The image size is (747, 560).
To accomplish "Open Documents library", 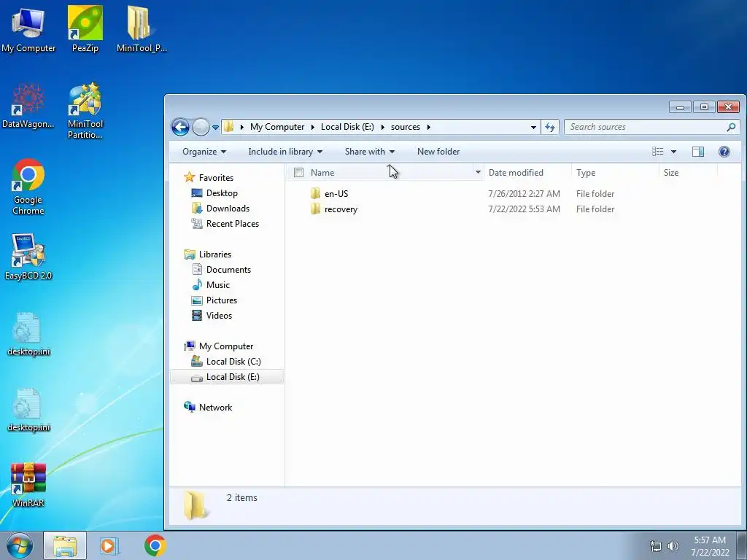I will point(228,270).
